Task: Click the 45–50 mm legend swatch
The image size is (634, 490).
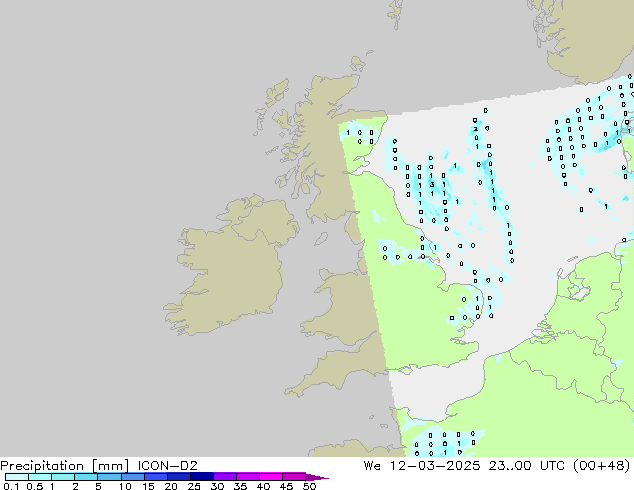Action: pyautogui.click(x=294, y=477)
